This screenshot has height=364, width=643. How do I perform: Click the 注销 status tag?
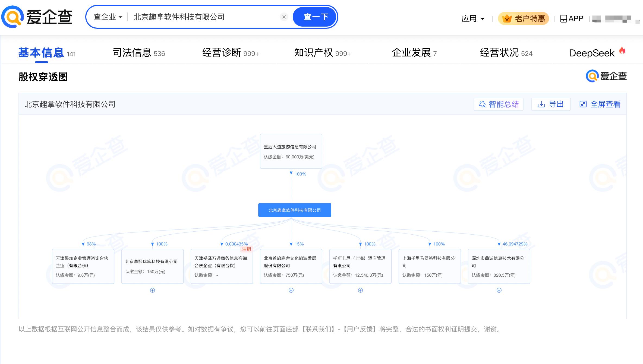[247, 249]
